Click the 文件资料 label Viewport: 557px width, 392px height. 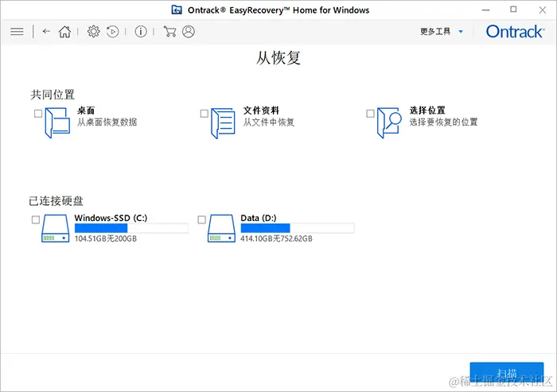261,111
